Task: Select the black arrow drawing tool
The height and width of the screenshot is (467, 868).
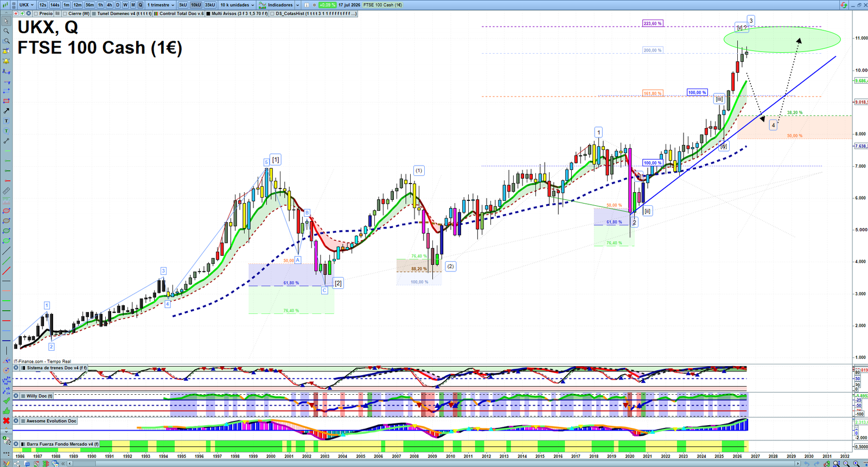Action: pyautogui.click(x=7, y=111)
